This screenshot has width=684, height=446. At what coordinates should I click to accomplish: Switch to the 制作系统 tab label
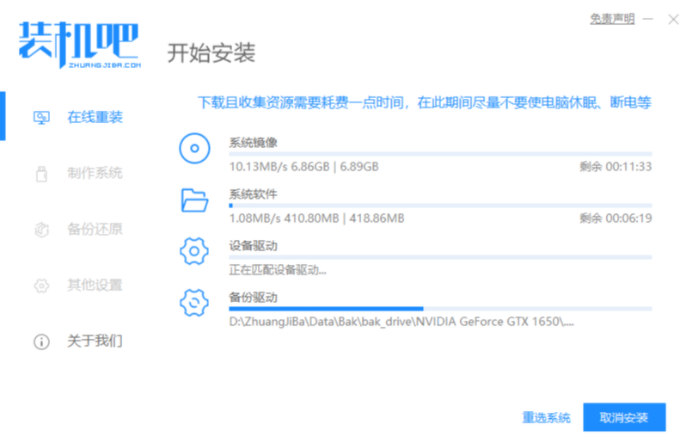(95, 173)
